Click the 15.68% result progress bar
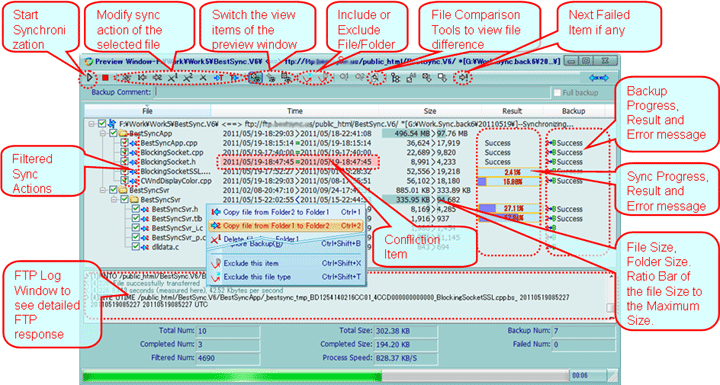 tap(509, 181)
